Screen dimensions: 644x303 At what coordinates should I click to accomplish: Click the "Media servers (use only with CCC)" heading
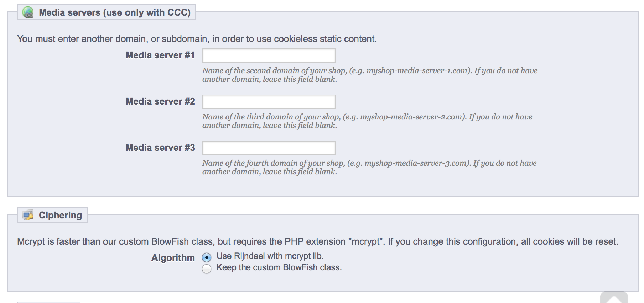(x=114, y=12)
